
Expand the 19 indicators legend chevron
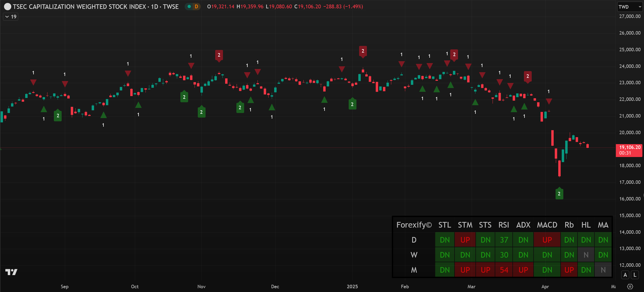click(x=7, y=17)
